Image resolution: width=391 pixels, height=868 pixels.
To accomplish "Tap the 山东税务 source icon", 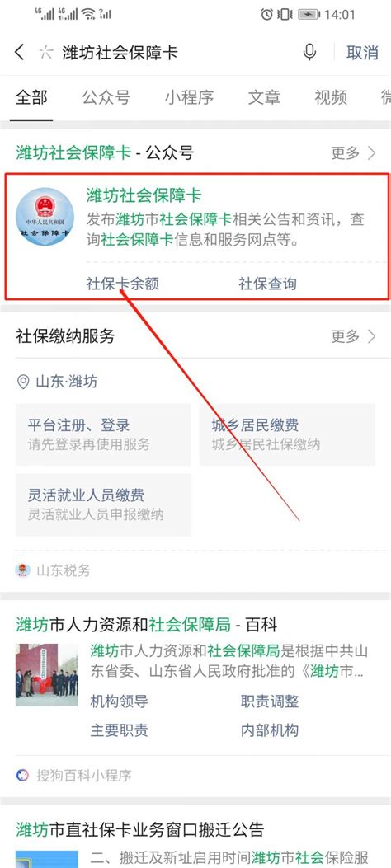I will click(23, 570).
